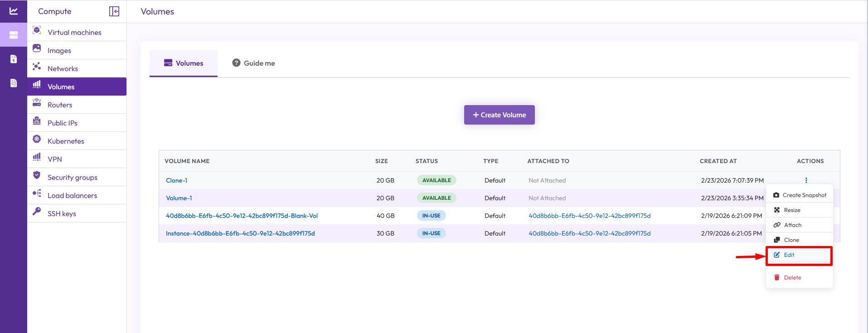Collapse the Compute sidebar panel
868x333 pixels.
[114, 11]
